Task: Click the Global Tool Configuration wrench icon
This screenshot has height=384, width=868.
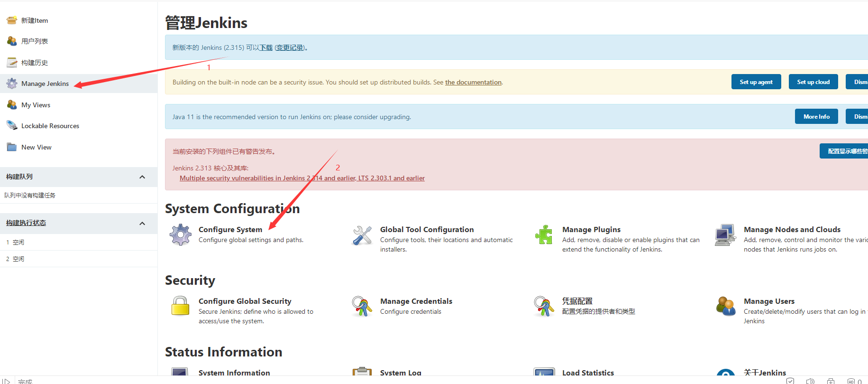Action: coord(362,235)
